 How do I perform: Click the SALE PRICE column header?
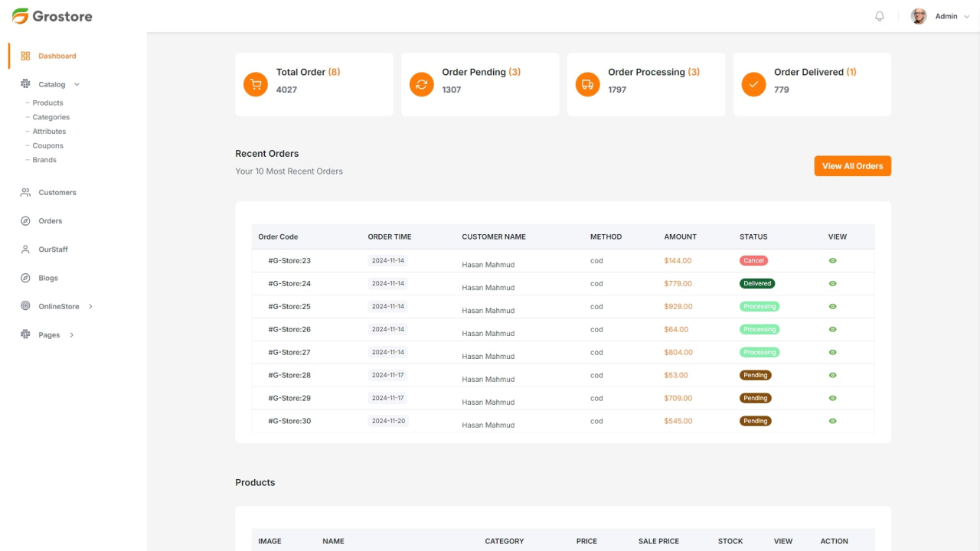658,542
